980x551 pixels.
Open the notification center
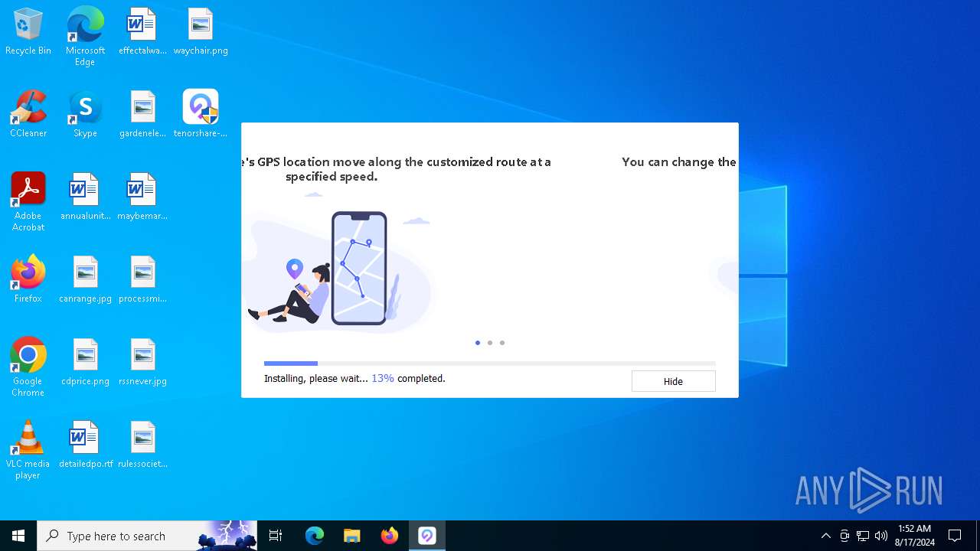955,536
